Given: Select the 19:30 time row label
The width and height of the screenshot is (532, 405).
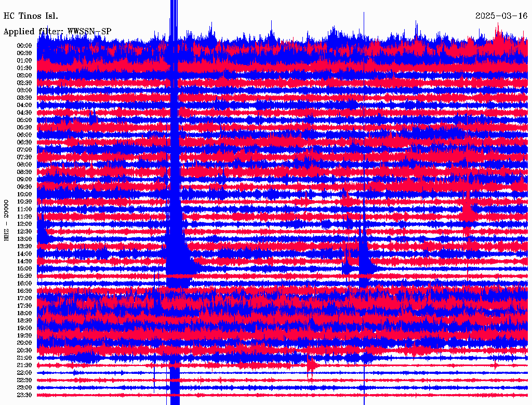Looking at the screenshot, I should pos(24,336).
